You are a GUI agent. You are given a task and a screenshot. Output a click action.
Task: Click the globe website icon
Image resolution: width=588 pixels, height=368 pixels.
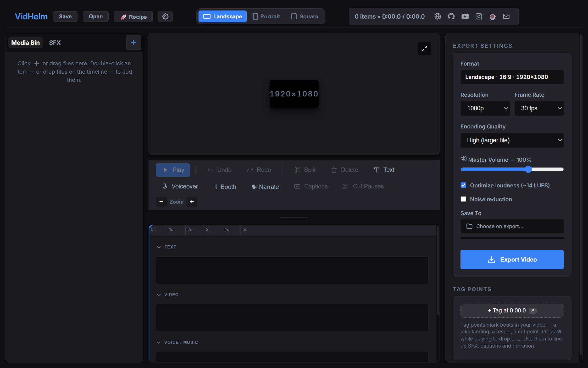(437, 17)
